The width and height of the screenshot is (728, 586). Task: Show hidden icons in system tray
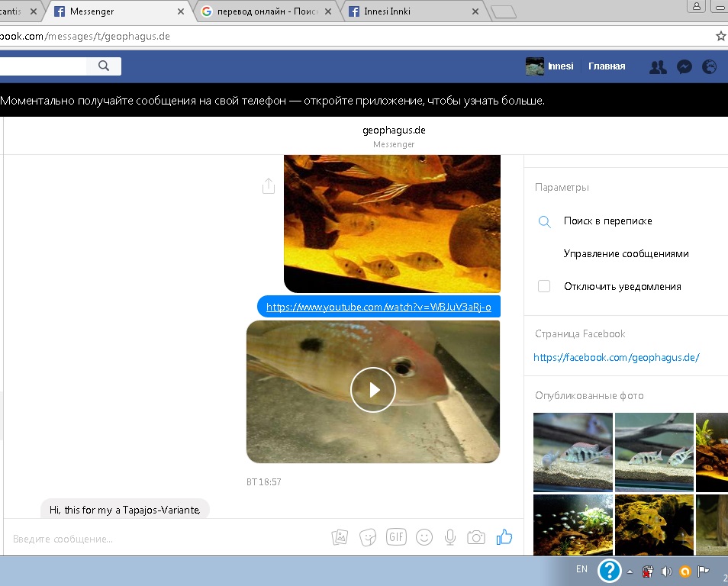click(630, 571)
